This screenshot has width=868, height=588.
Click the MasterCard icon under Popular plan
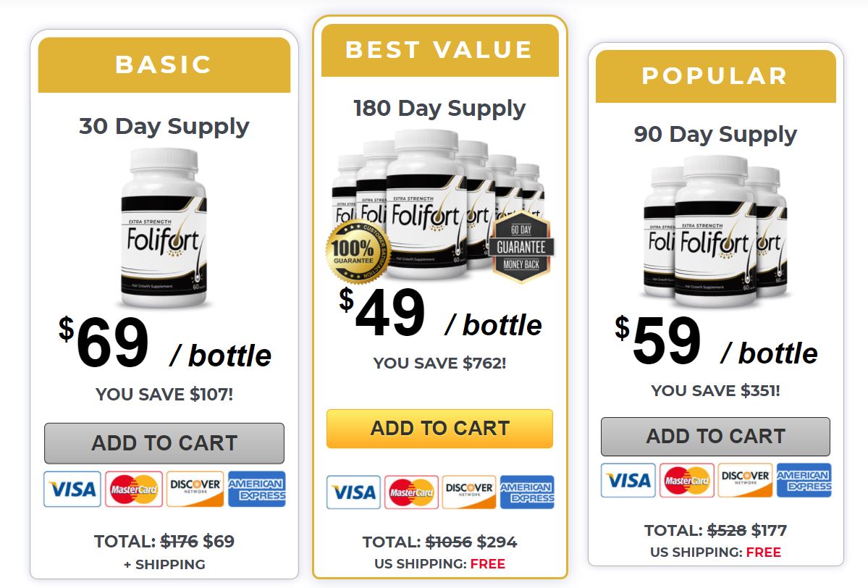686,480
